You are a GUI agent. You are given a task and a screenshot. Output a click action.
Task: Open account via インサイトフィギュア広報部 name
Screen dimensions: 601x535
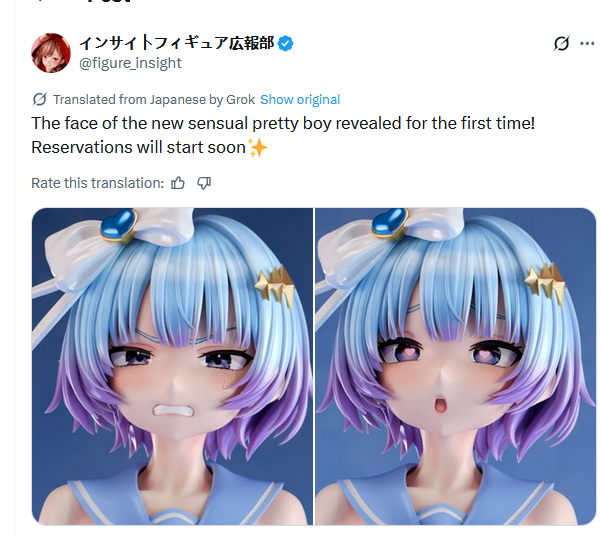[177, 43]
